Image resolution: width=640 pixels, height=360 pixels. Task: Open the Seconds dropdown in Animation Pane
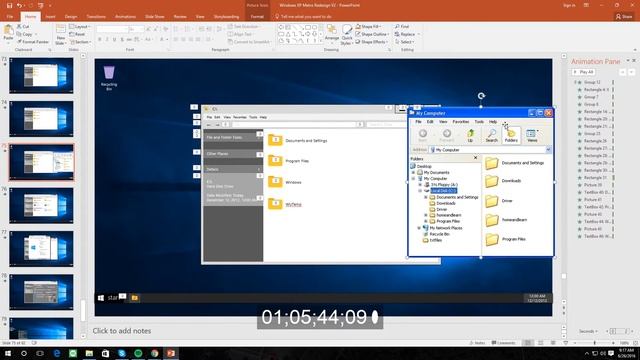pos(588,331)
